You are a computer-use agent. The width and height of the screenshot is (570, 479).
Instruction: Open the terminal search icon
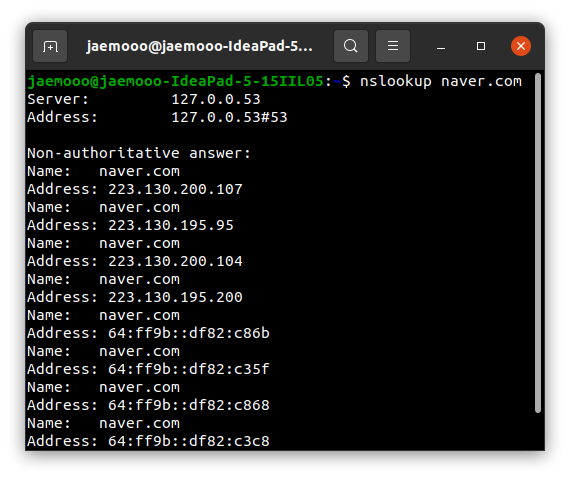click(351, 46)
